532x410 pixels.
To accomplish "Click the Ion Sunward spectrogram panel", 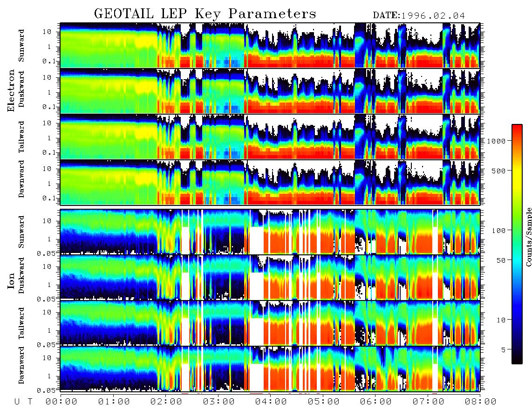I will [270, 232].
